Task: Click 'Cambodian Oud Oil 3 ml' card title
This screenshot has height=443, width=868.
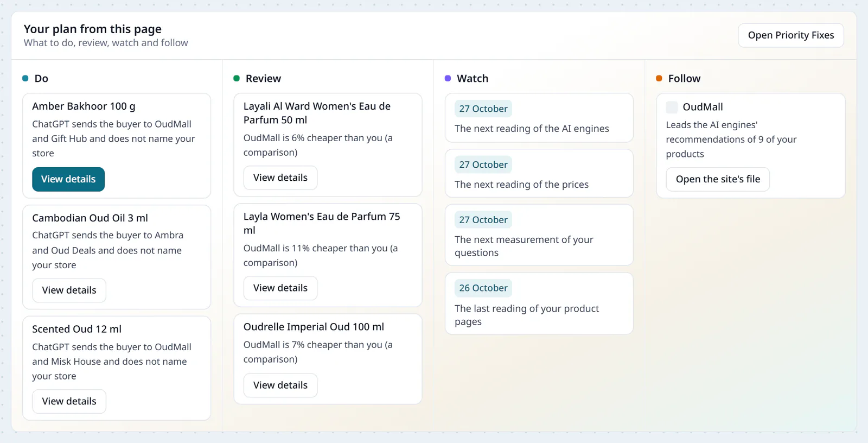Action: click(x=90, y=218)
